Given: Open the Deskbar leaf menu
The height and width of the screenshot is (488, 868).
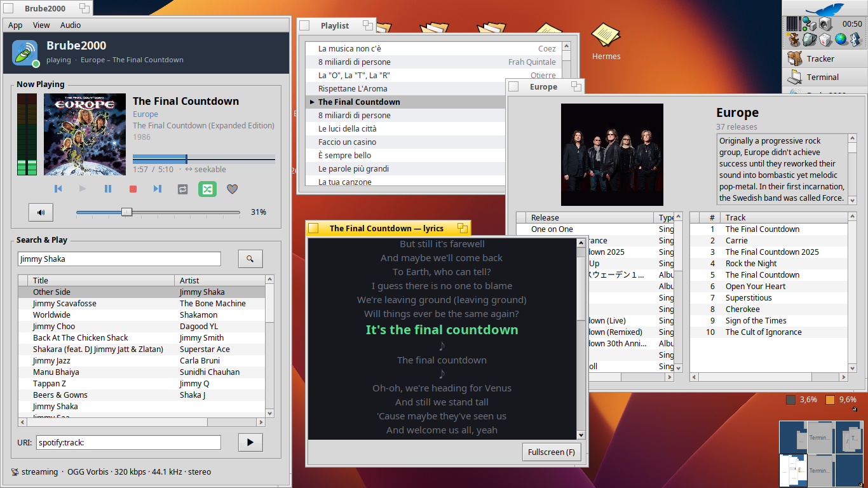Looking at the screenshot, I should [825, 9].
